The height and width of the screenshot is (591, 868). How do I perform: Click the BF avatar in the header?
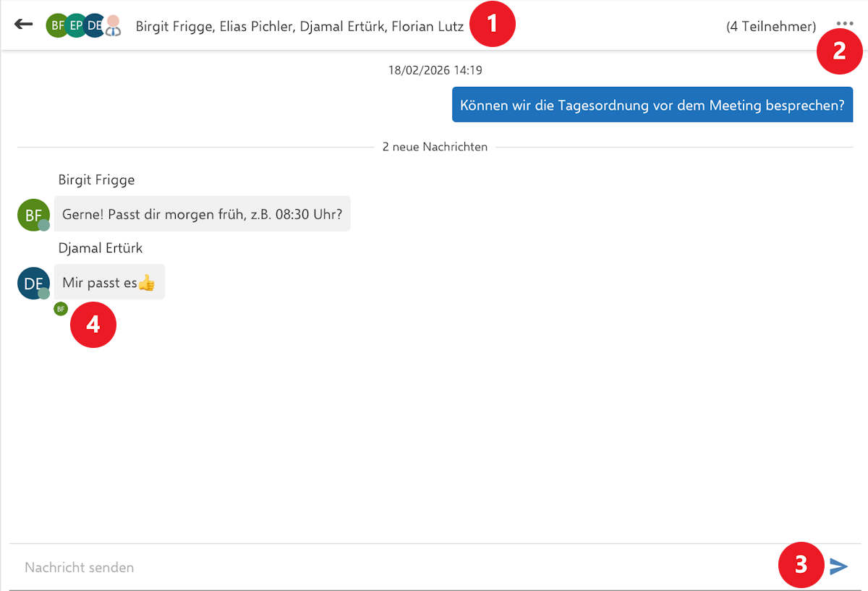coord(56,25)
